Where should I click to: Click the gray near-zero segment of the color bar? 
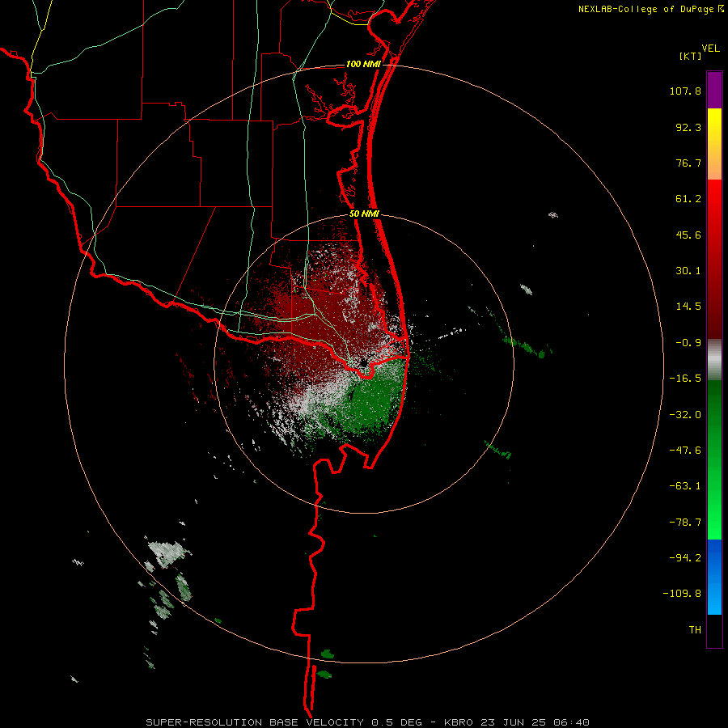pyautogui.click(x=714, y=360)
